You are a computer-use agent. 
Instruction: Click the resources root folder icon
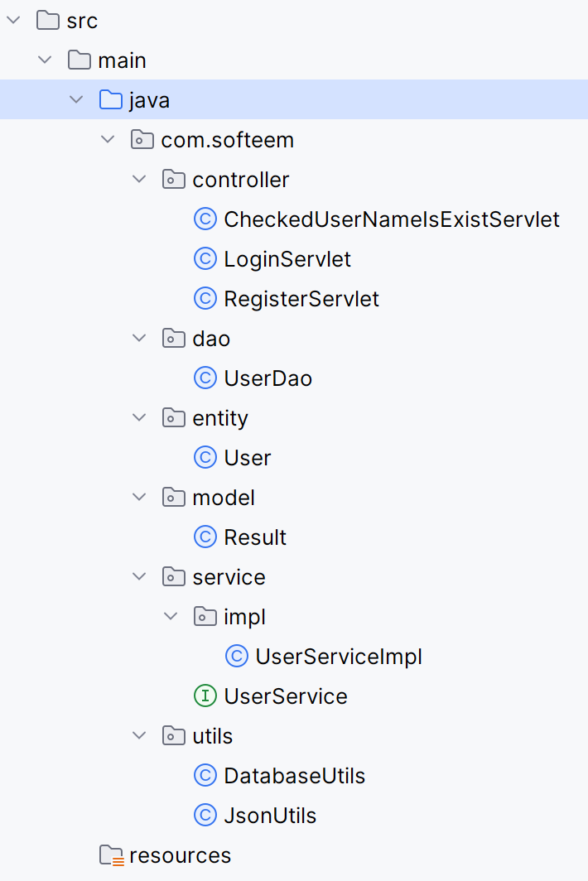click(110, 855)
